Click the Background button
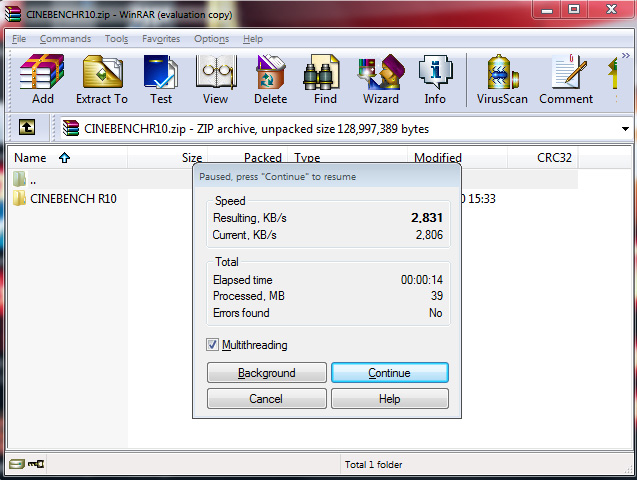This screenshot has width=637, height=480. pos(266,373)
